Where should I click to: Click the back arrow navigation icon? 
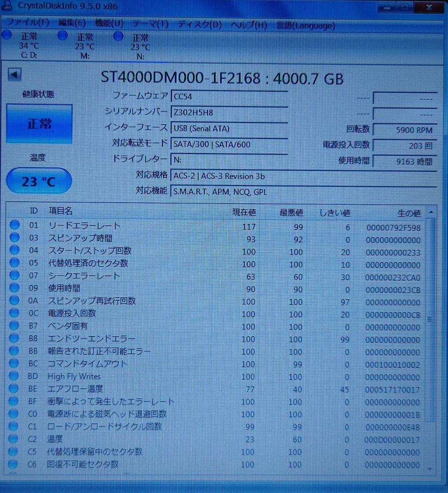[15, 73]
